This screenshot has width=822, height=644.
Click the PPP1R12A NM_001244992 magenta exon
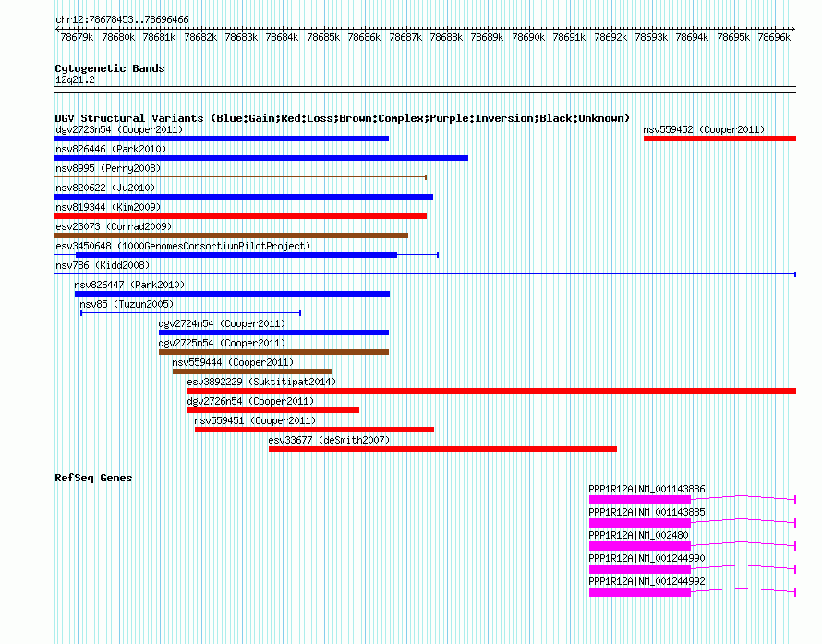(x=640, y=592)
